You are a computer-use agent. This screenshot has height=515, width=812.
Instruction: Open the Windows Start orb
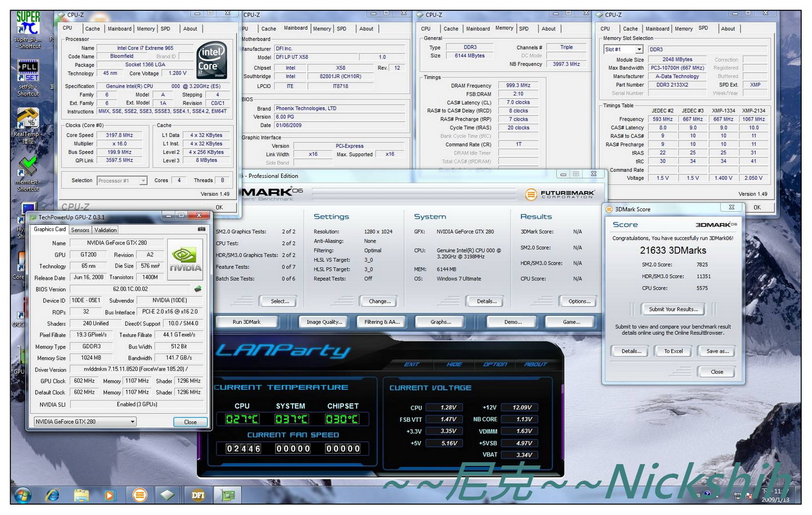click(23, 494)
